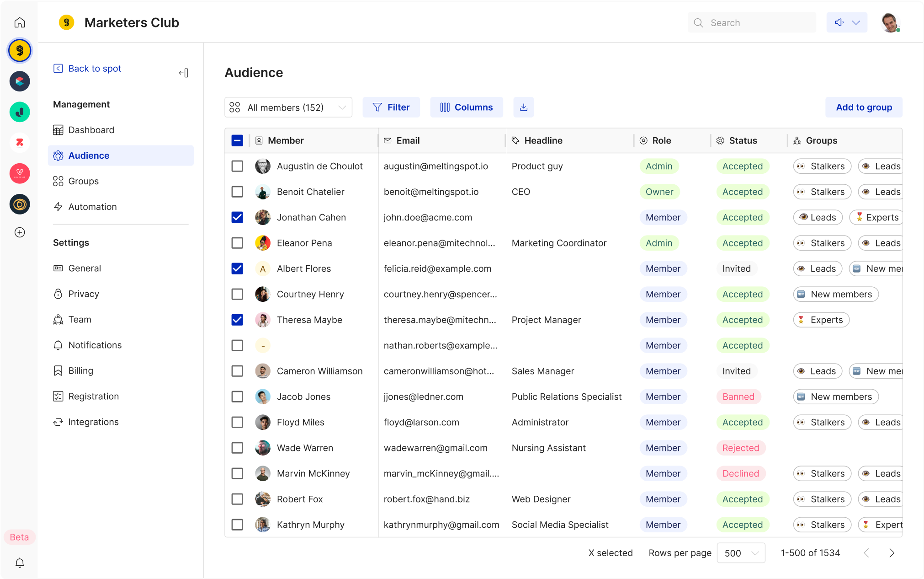924x579 pixels.
Task: Open the megaphone announcements button
Action: pos(846,22)
